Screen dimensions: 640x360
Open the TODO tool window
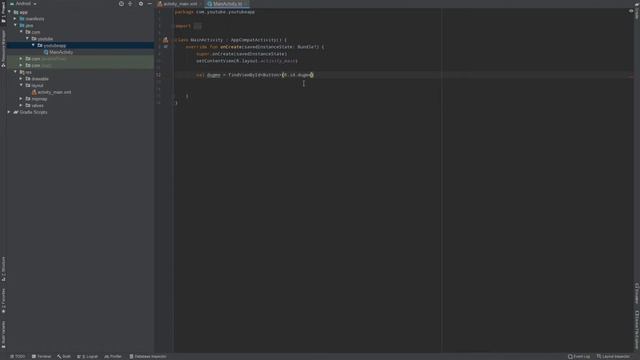click(18, 356)
